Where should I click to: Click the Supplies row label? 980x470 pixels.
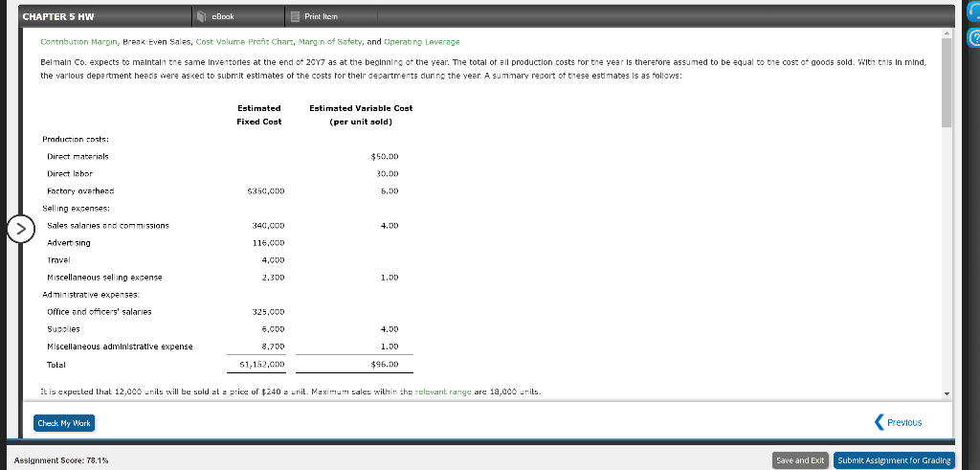click(x=64, y=328)
